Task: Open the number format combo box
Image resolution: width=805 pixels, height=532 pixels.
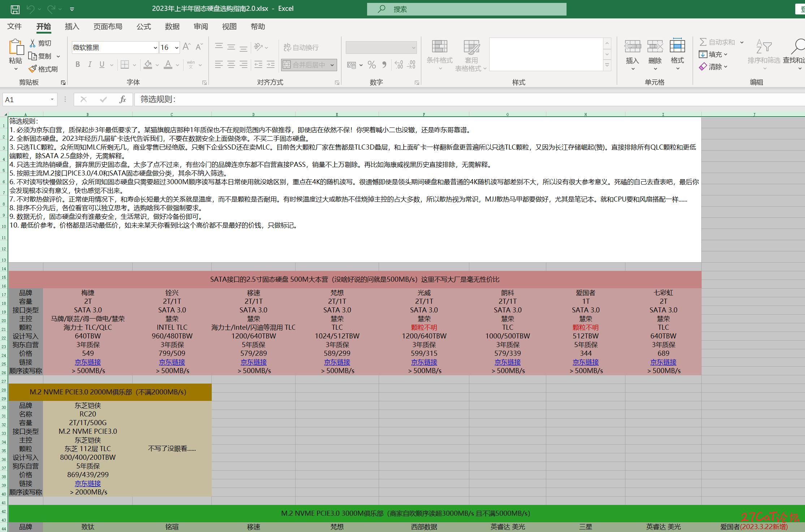Action: (381, 47)
